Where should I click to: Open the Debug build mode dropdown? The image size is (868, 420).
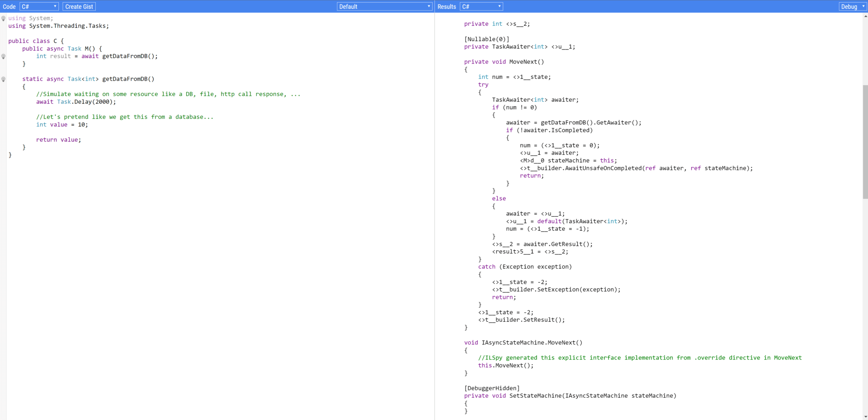tap(853, 6)
